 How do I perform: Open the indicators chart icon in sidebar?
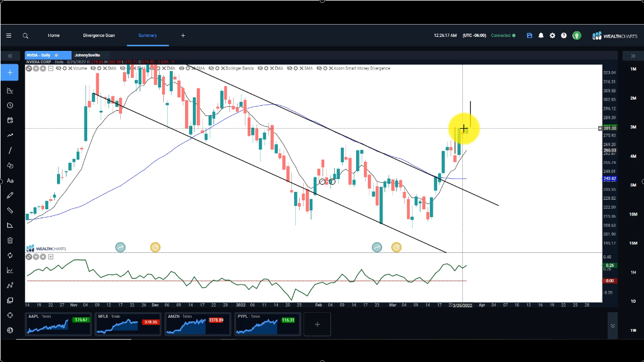pos(10,91)
